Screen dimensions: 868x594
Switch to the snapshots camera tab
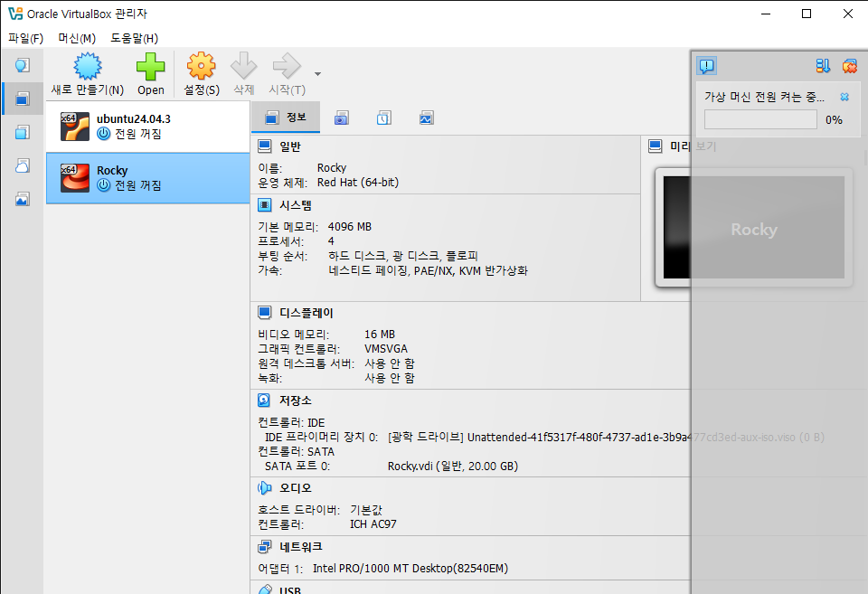[x=342, y=118]
